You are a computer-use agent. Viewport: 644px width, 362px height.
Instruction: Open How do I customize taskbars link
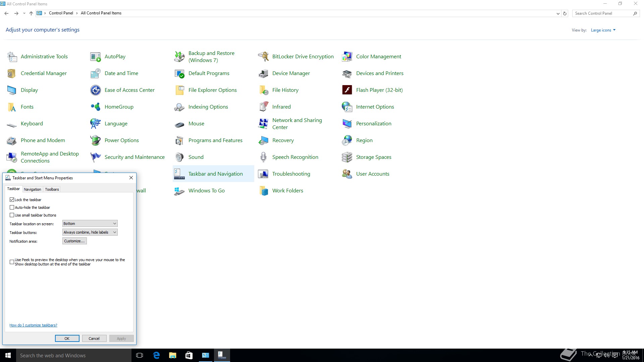(x=33, y=325)
